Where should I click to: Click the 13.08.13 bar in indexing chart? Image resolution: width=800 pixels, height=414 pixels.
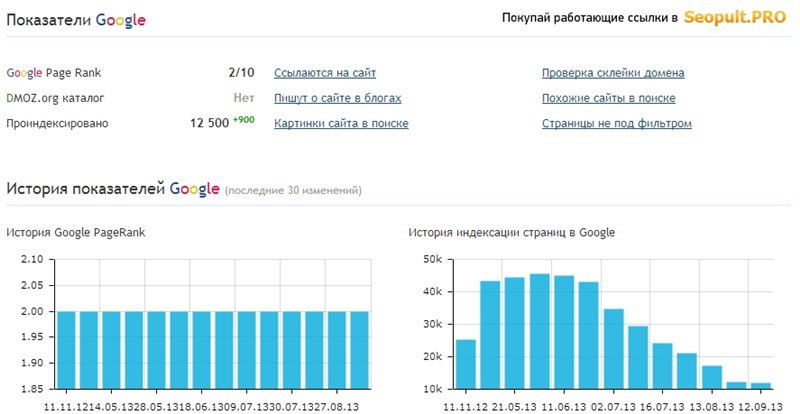coord(712,377)
